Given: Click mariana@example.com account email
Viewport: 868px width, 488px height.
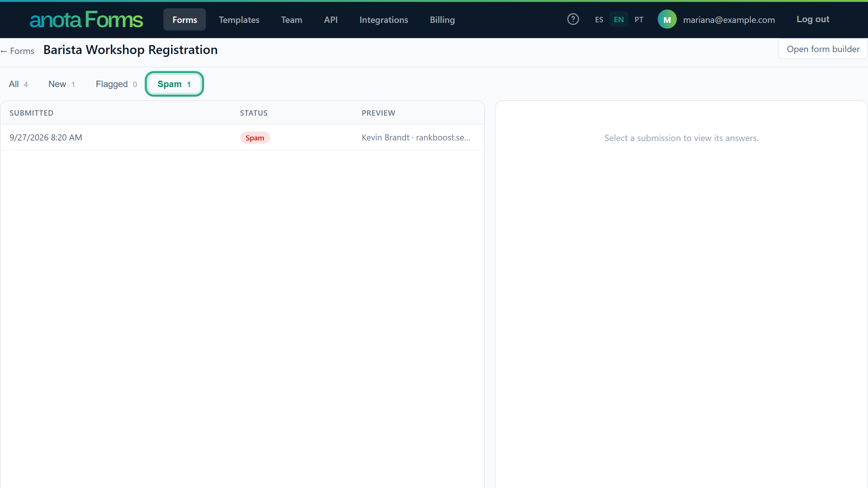Looking at the screenshot, I should point(729,20).
